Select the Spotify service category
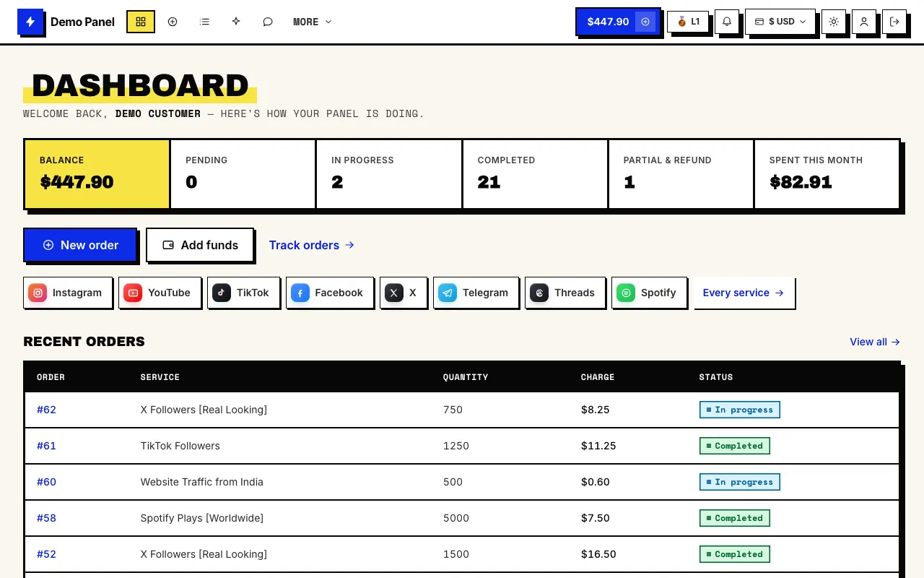 click(649, 293)
